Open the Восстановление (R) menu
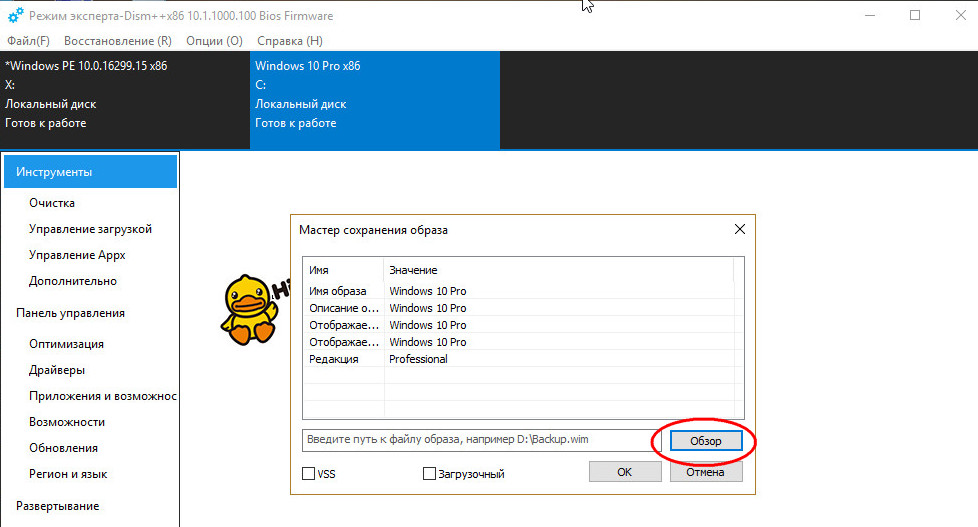The image size is (978, 527). [x=117, y=41]
